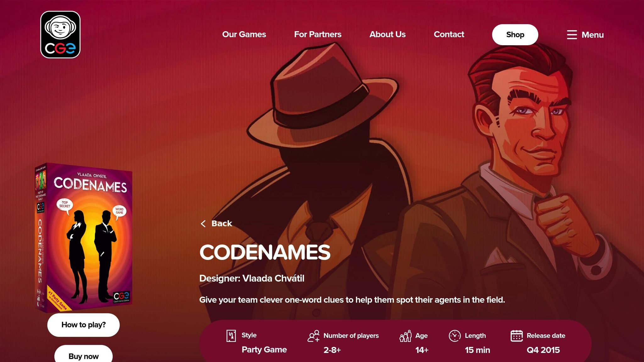Open the For Partners menu item

coord(318,34)
